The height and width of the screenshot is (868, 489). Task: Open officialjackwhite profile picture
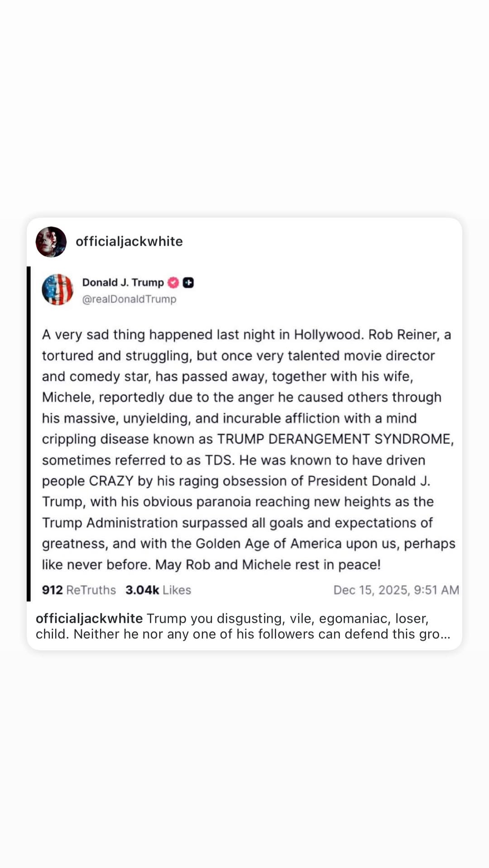coord(51,242)
